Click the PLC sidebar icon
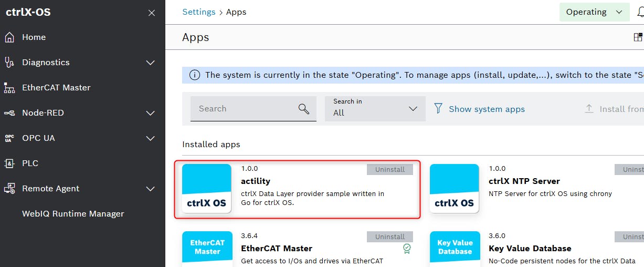The width and height of the screenshot is (644, 267). click(9, 163)
